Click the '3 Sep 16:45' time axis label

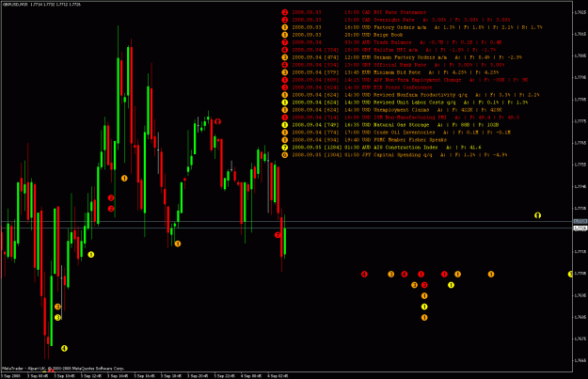tap(145, 375)
